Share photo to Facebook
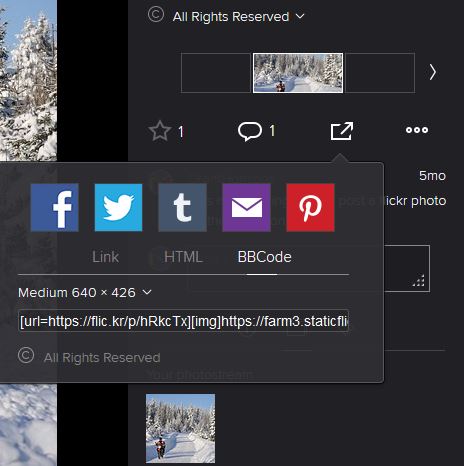The height and width of the screenshot is (466, 464). 55,207
